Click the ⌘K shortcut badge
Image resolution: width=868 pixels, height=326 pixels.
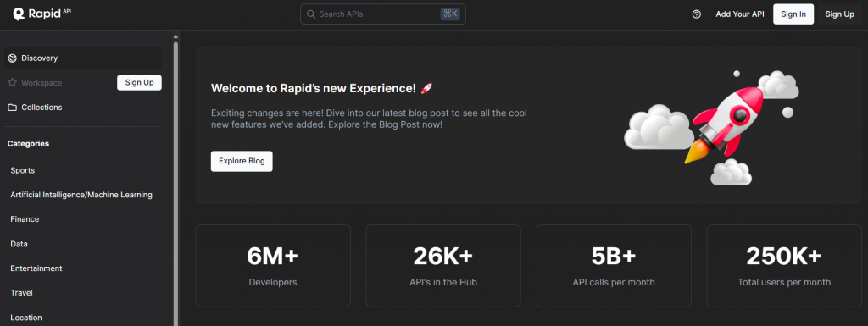(x=450, y=14)
